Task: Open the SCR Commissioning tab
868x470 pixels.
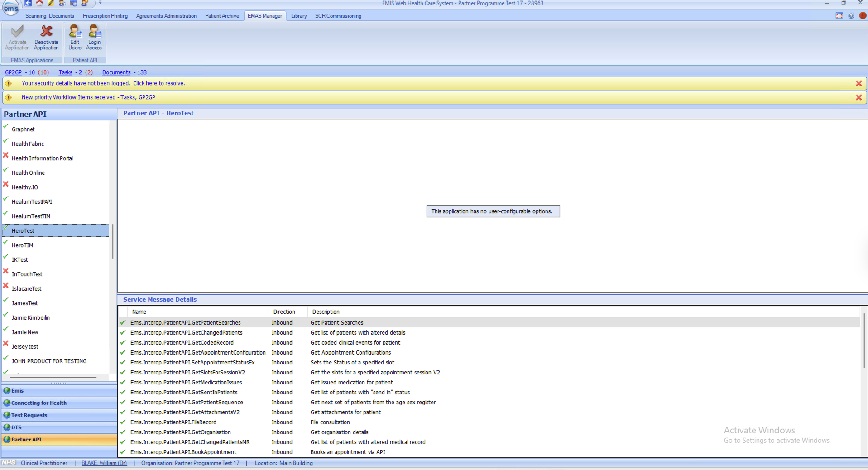Action: (x=338, y=16)
